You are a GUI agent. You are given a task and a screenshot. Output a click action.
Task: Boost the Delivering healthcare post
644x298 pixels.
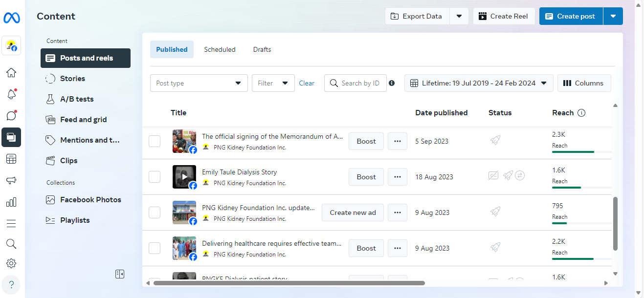366,248
